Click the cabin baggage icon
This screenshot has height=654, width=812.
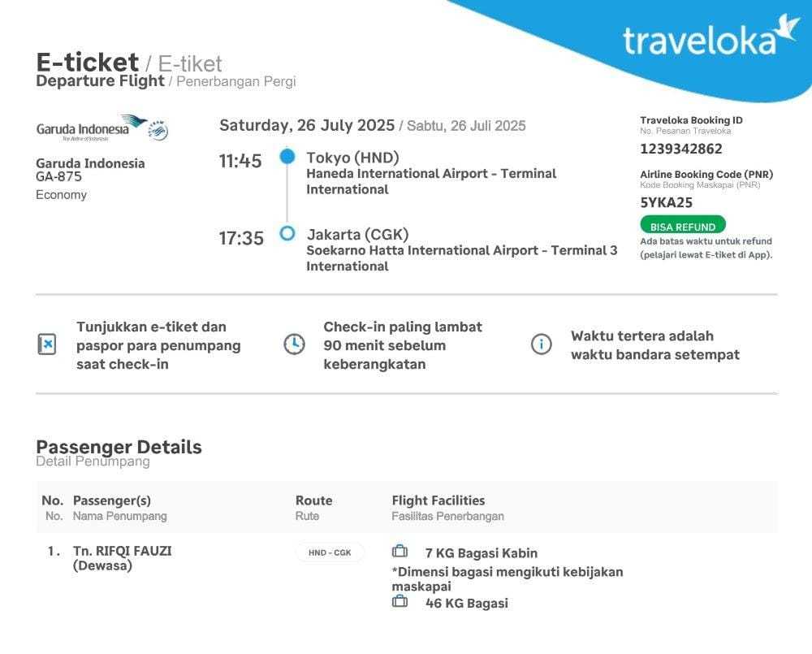(x=400, y=552)
